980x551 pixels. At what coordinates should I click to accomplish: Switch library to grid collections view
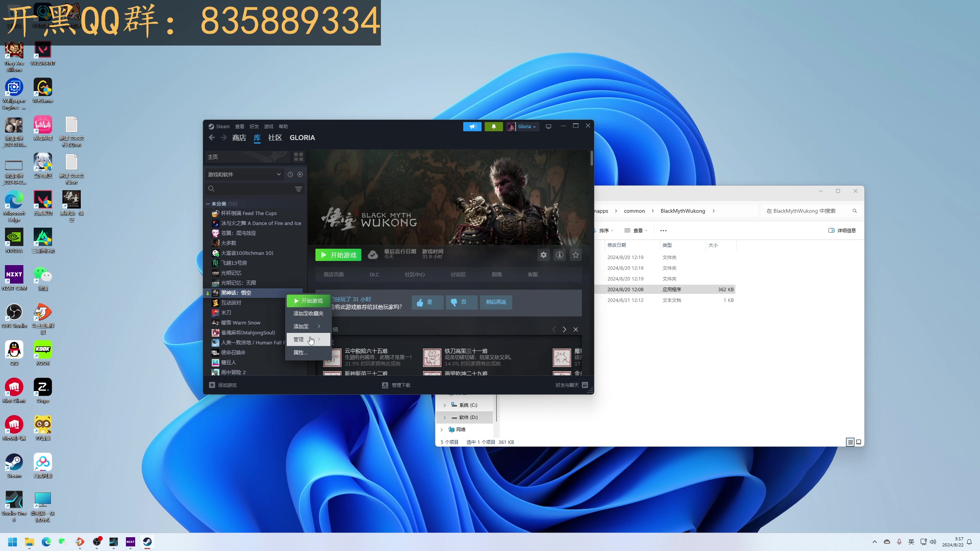(299, 157)
